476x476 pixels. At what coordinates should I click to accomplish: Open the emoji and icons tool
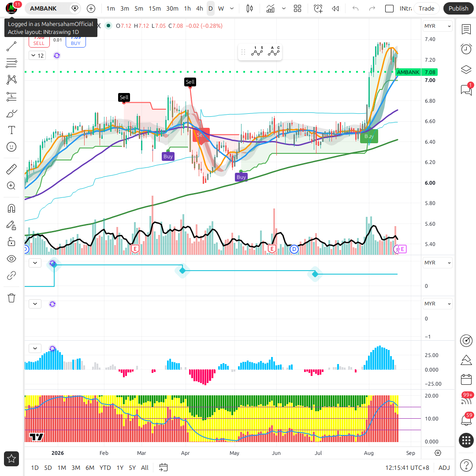(11, 147)
